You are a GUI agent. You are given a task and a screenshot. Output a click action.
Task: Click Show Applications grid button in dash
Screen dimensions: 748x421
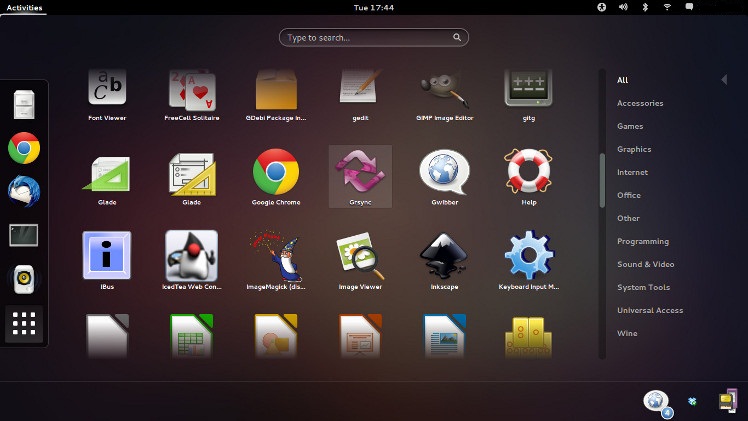click(x=24, y=323)
